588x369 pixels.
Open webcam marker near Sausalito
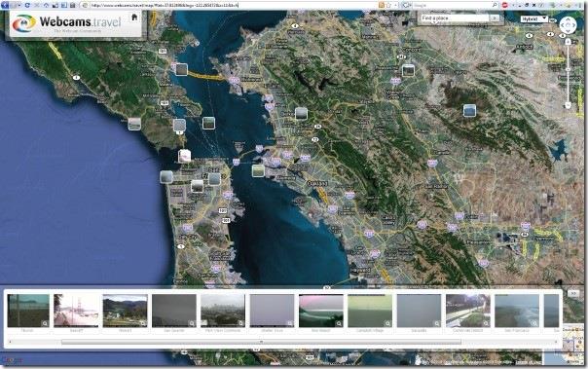[x=180, y=125]
